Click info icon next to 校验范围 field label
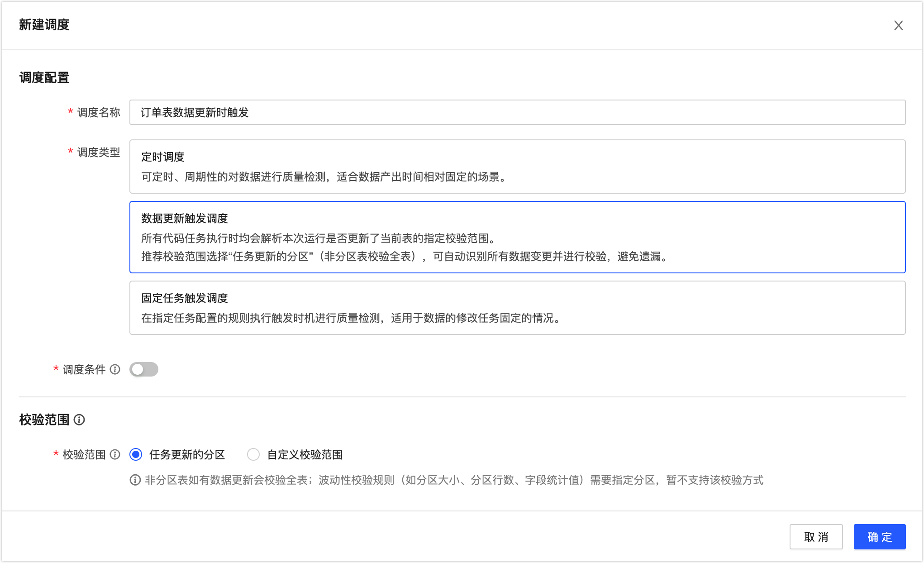 click(115, 454)
